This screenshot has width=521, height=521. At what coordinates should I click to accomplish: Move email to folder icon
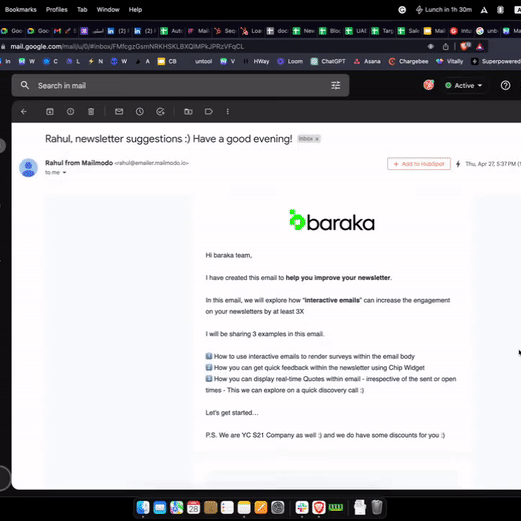188,112
